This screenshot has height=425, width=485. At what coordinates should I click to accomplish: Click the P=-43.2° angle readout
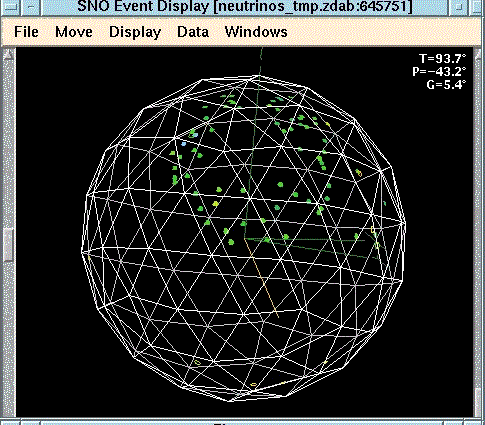click(439, 72)
